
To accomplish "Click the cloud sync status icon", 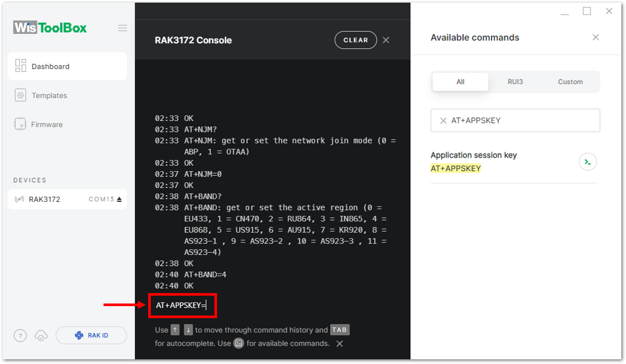I will tap(41, 336).
